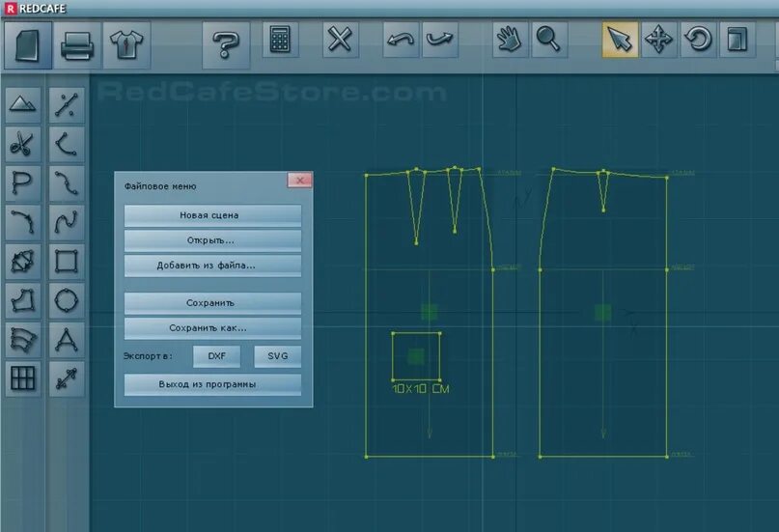Click the X delete icon in toolbar
Viewport: 779px width, 532px height.
pos(341,40)
